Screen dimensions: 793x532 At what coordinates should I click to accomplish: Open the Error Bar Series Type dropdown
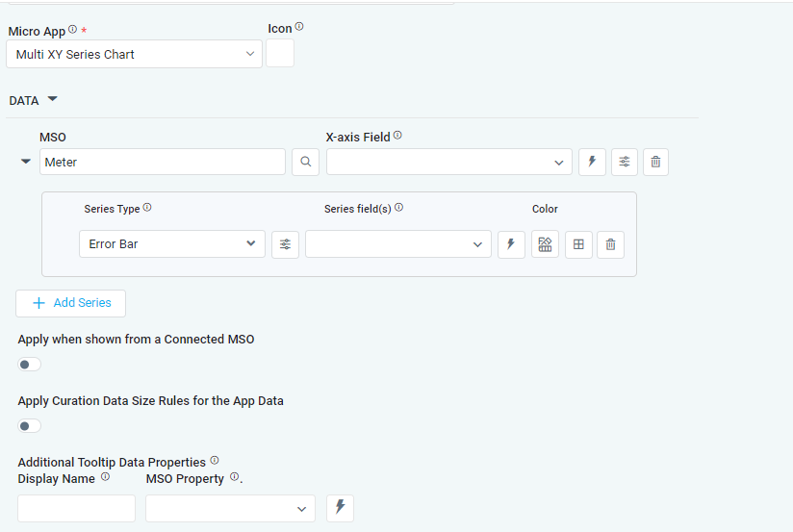pos(171,244)
